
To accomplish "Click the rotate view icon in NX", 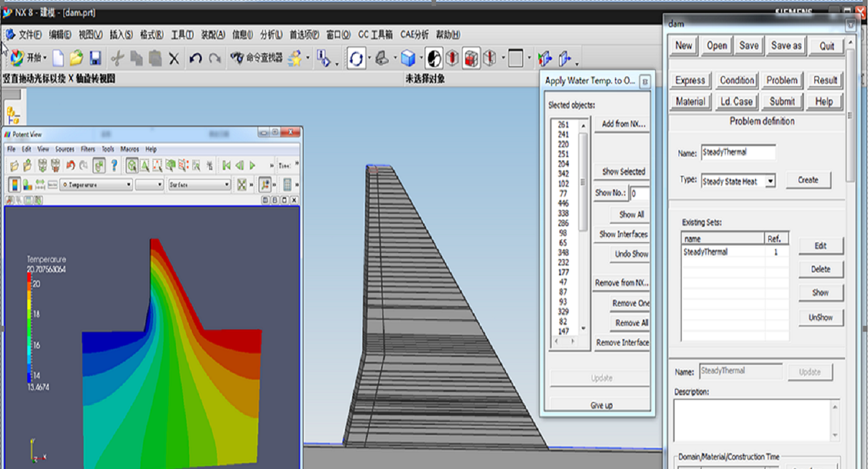I will click(356, 58).
